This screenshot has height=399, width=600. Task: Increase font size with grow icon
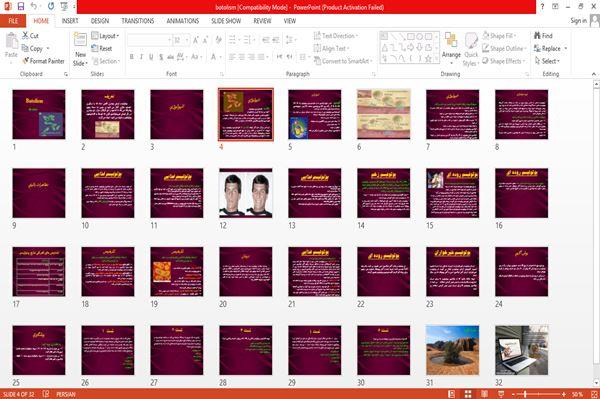[x=196, y=40]
